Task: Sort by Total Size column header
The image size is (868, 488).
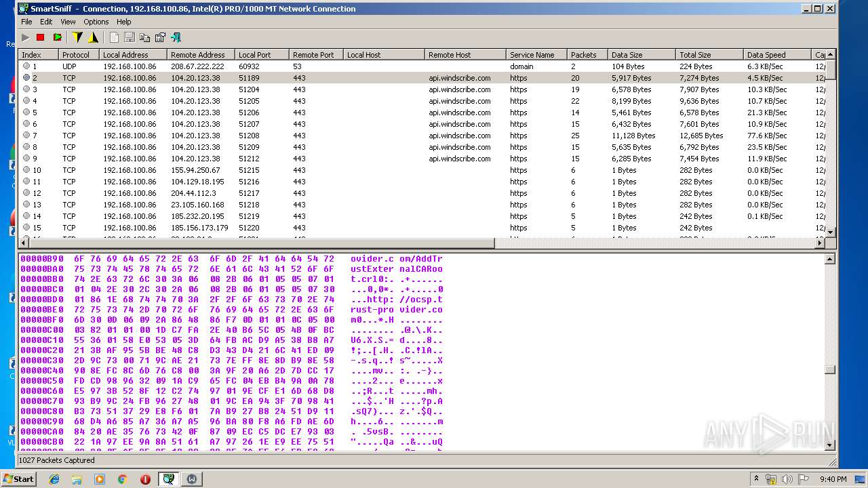Action: click(x=709, y=55)
